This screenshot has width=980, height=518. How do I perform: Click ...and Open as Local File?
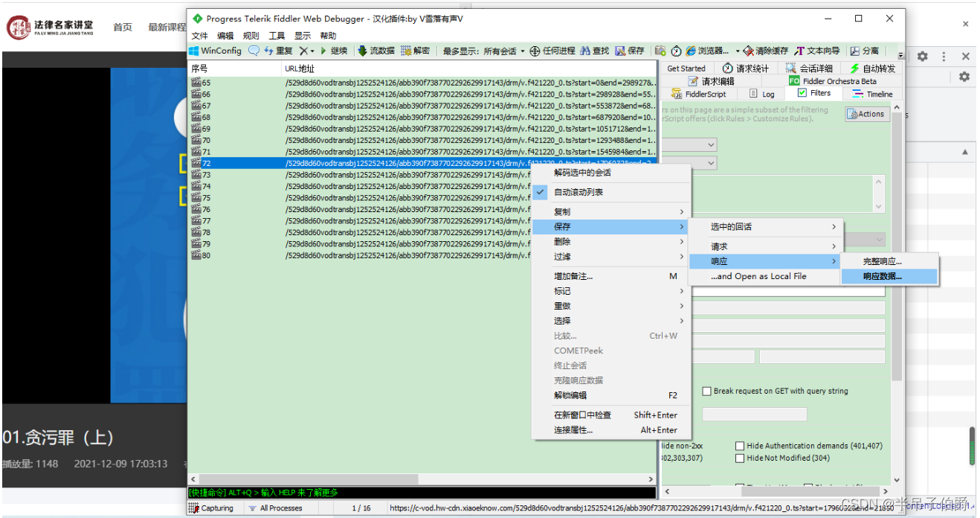(x=765, y=276)
